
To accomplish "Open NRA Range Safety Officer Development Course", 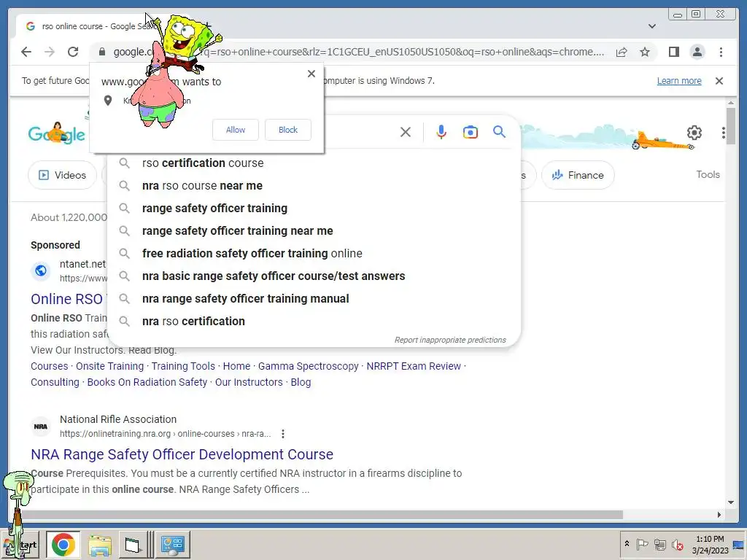I will tap(182, 454).
